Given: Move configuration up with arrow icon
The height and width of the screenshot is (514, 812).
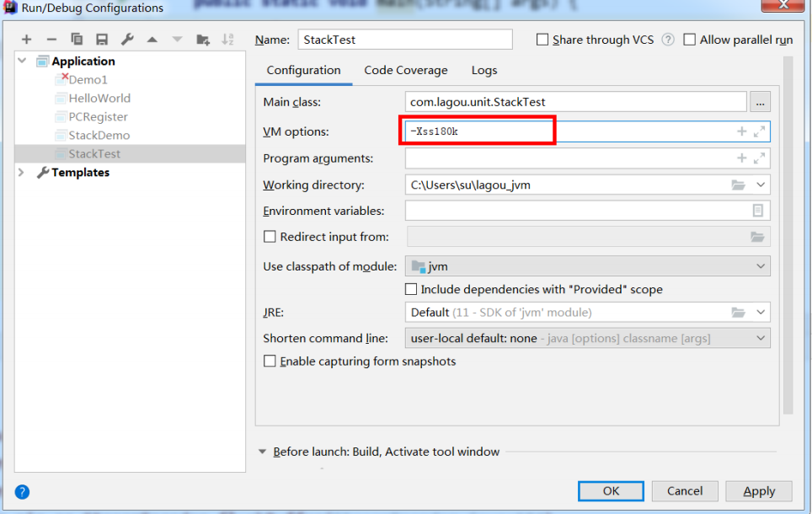Looking at the screenshot, I should point(152,40).
